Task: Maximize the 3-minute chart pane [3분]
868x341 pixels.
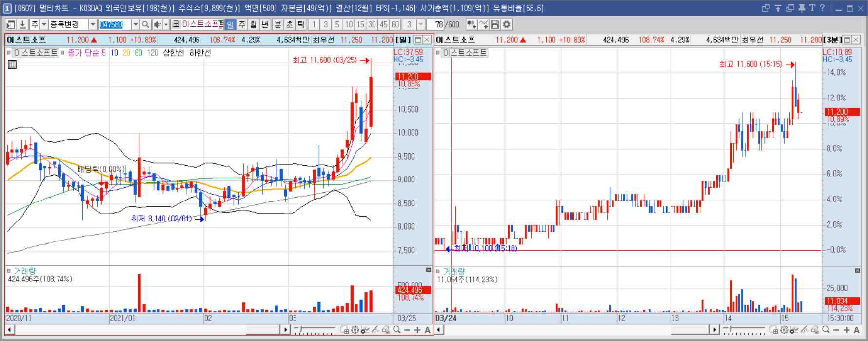Action: 847,40
